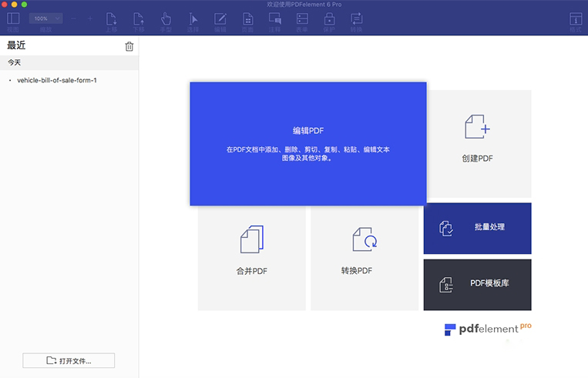Screen dimensions: 588x378
Task: Click the 编辑PDF blue tile
Action: click(308, 144)
